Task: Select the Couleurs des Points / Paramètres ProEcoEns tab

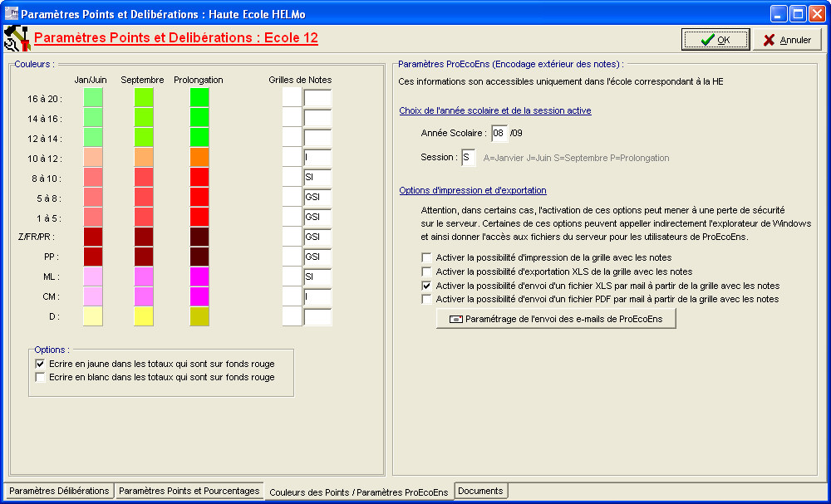Action: (359, 492)
